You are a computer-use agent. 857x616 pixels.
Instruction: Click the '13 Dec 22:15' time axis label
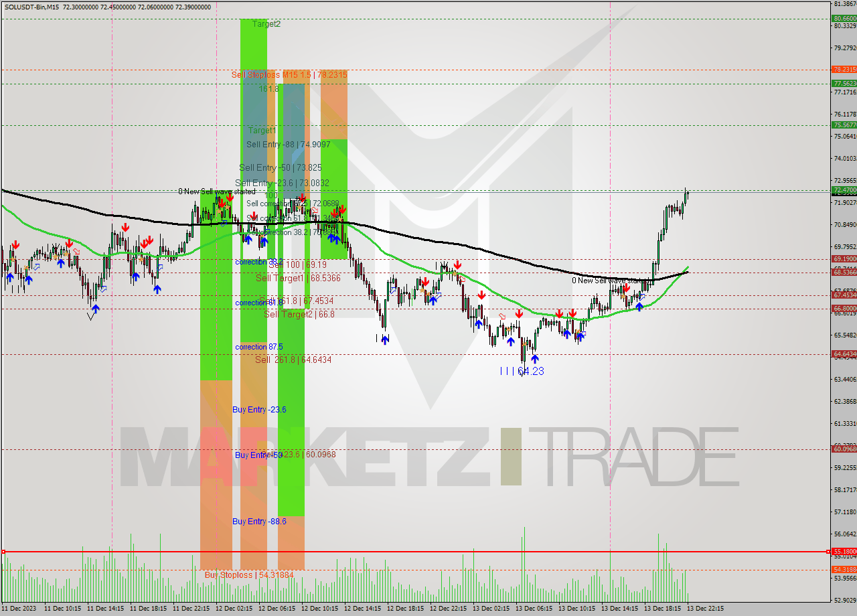point(704,609)
